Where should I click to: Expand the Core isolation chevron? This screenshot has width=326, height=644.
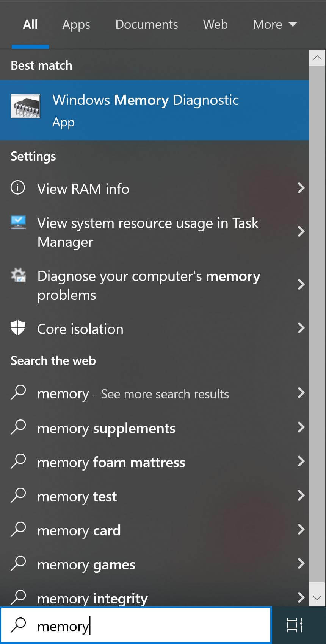301,328
